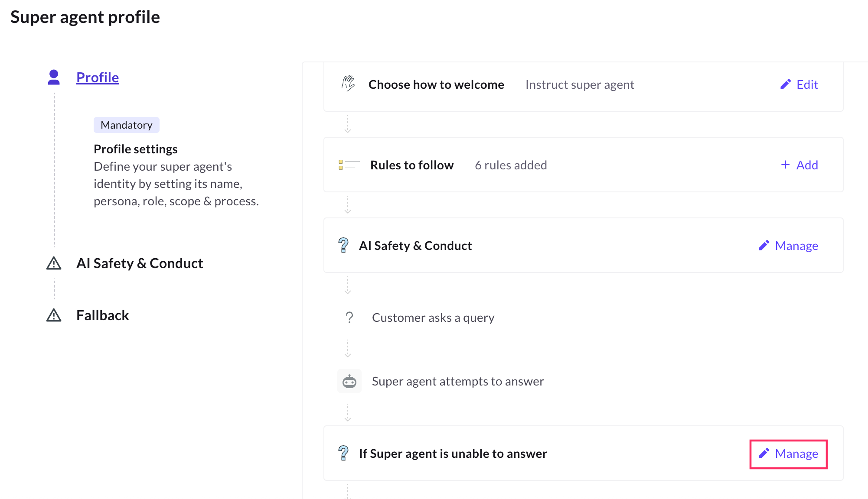The image size is (868, 499).
Task: Click question mark icon beside Customer asks query
Action: [349, 318]
